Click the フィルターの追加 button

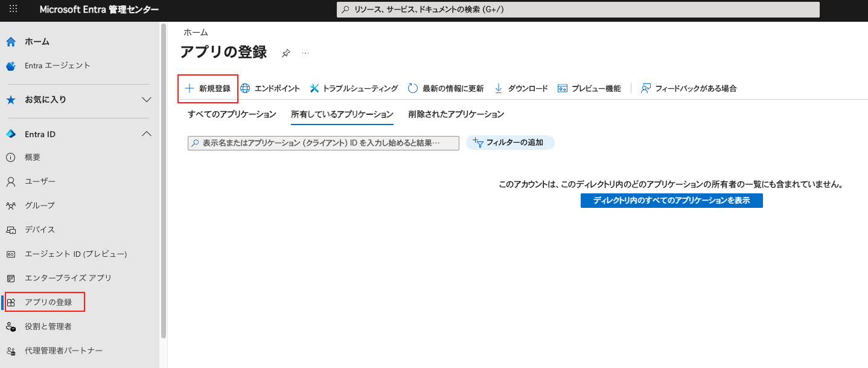coord(510,143)
